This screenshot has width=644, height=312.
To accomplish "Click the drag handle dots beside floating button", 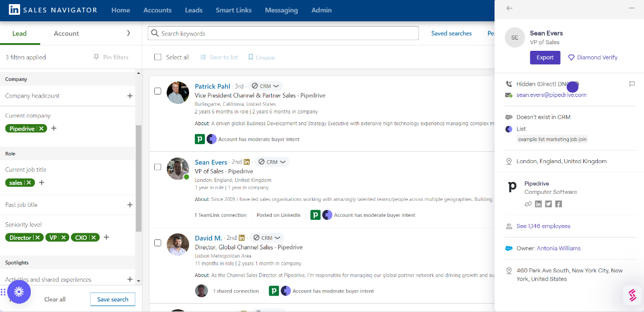I will (x=4, y=292).
